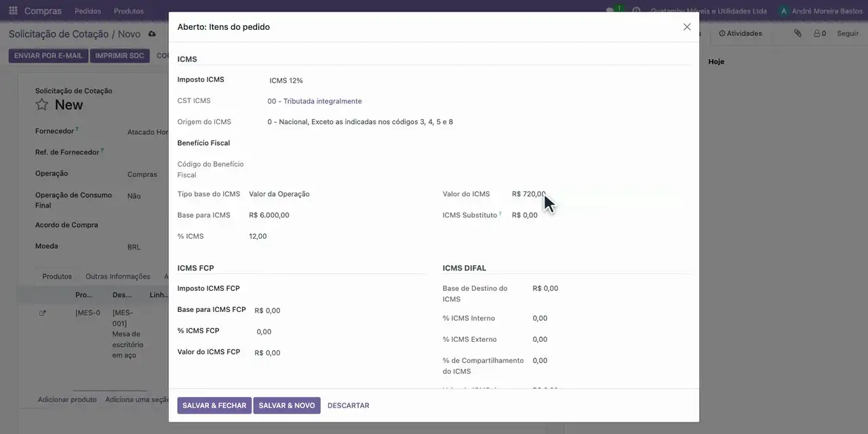Click the Salvar & Novo button
This screenshot has height=434, width=868.
tap(287, 406)
